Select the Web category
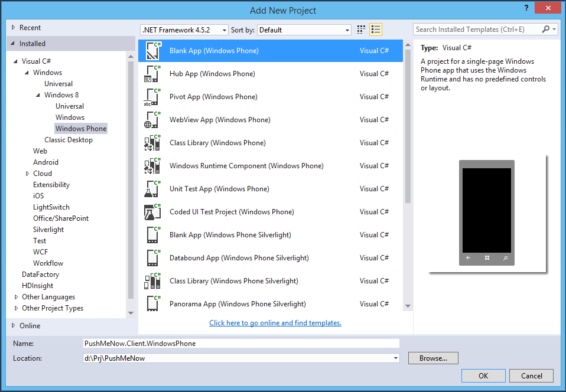 (40, 151)
